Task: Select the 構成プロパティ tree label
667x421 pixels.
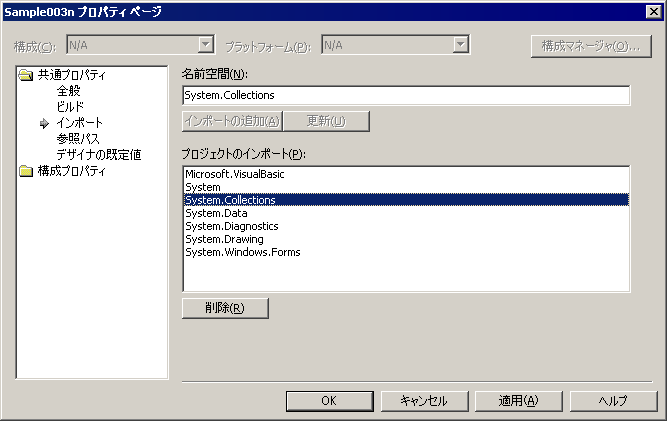Action: (x=71, y=171)
